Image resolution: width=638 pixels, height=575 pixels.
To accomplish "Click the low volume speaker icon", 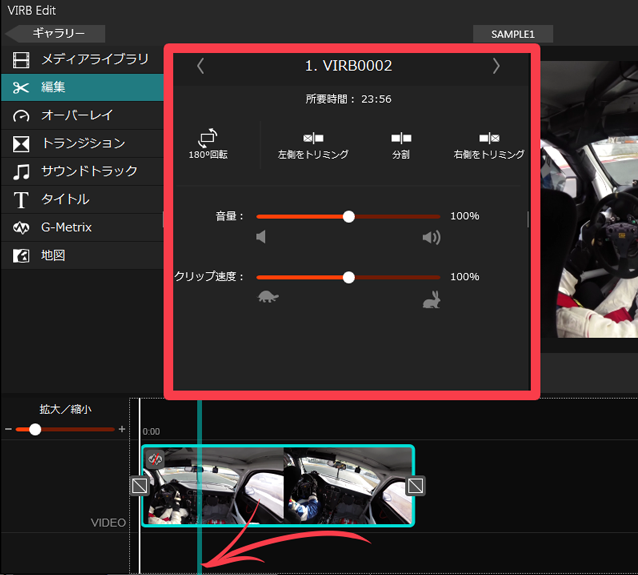I will point(261,237).
